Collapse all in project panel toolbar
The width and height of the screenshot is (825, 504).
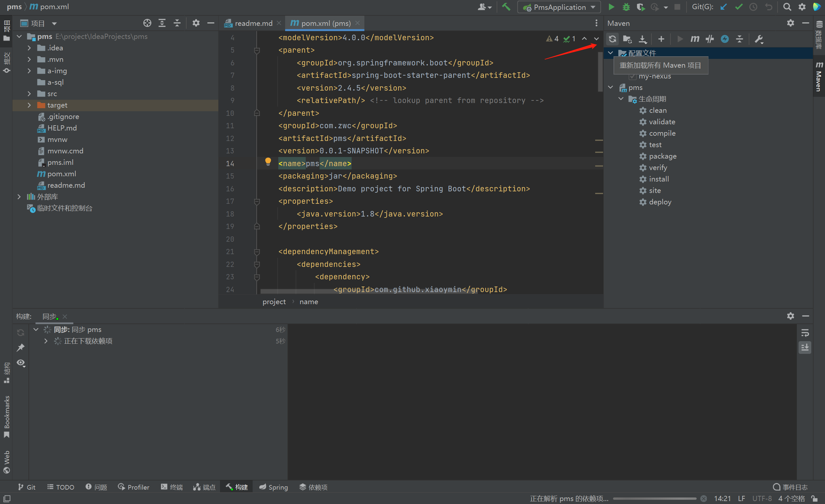(177, 23)
